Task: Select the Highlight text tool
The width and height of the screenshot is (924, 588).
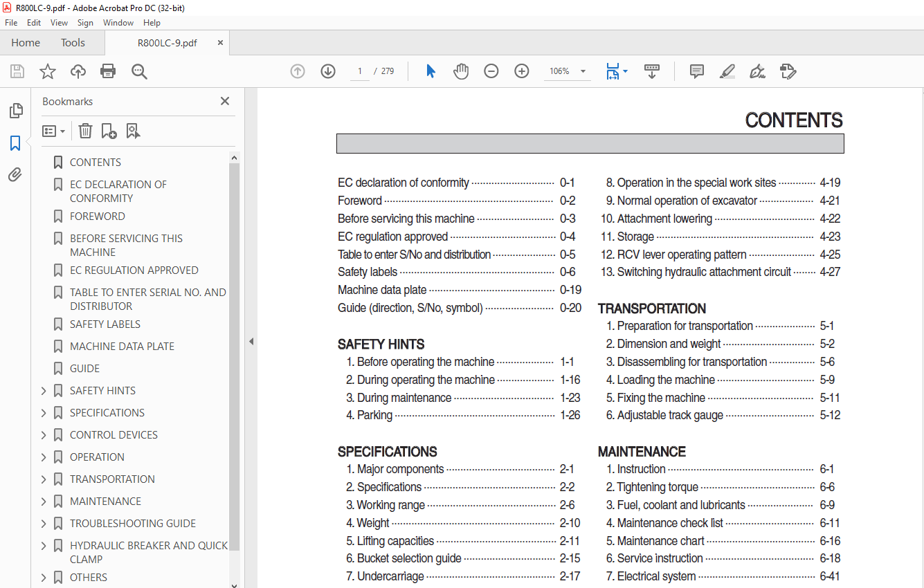Action: 727,71
